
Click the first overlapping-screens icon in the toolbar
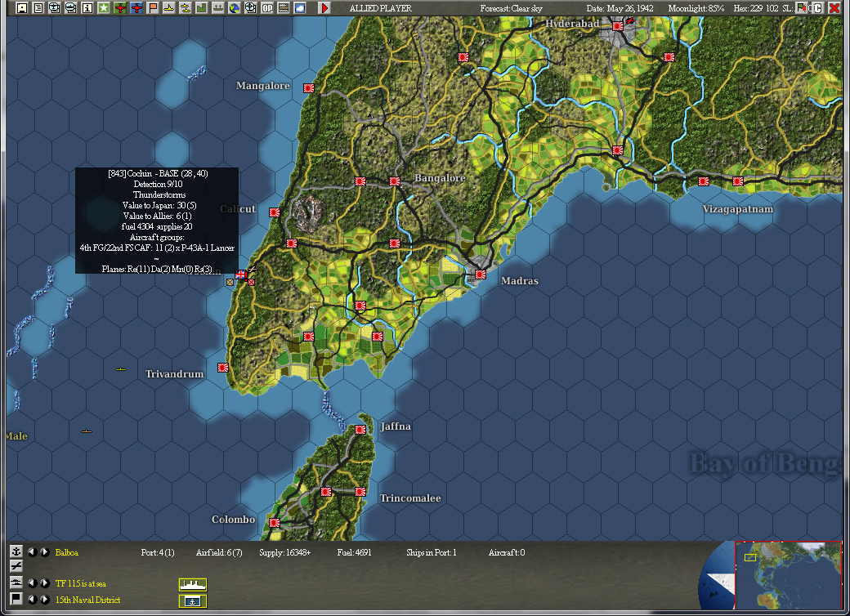click(x=54, y=7)
